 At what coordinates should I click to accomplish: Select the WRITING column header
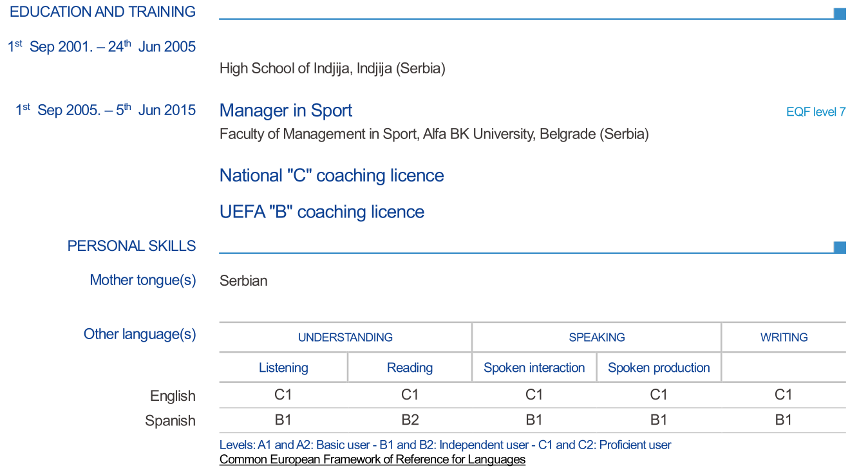tap(784, 337)
